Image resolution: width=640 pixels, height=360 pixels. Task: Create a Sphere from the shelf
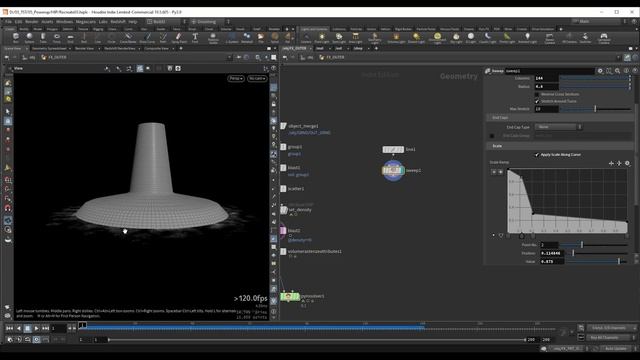pyautogui.click(x=29, y=38)
